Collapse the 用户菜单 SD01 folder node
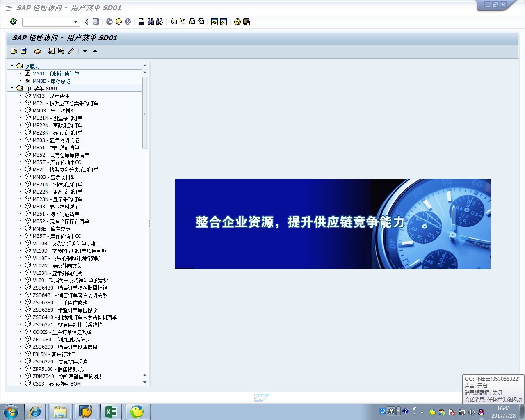The height and width of the screenshot is (420, 525). click(x=12, y=88)
